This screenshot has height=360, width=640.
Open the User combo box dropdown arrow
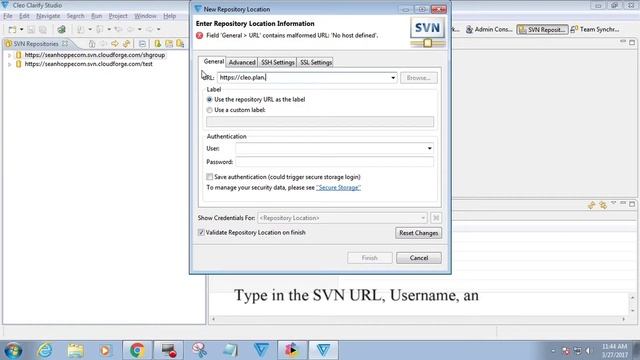(429, 149)
